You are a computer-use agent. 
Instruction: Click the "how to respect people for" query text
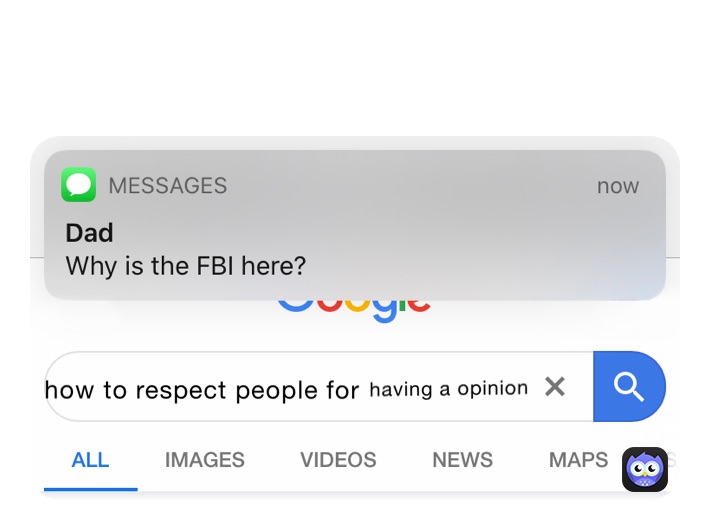click(x=201, y=390)
